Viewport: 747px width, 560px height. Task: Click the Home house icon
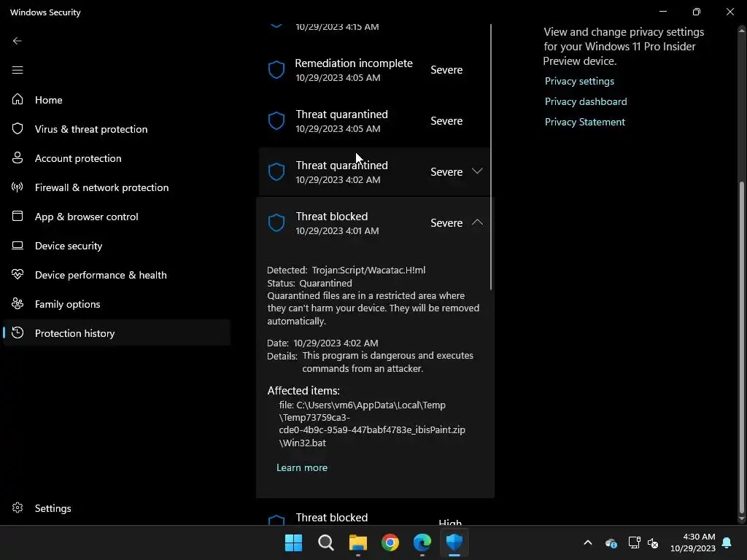coord(18,99)
